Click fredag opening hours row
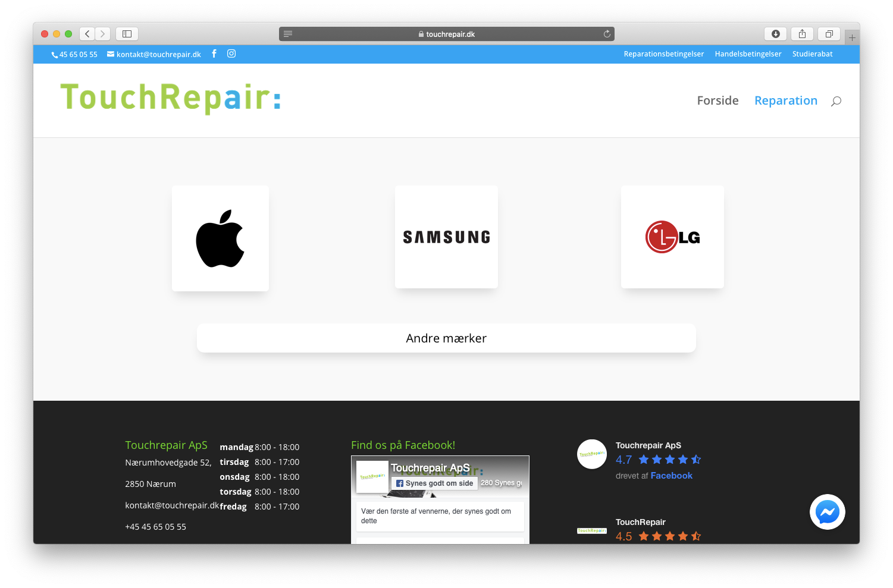 click(259, 507)
